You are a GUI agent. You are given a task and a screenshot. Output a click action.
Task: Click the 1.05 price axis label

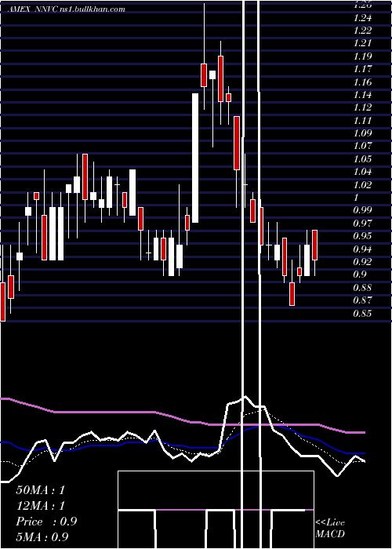(x=362, y=159)
